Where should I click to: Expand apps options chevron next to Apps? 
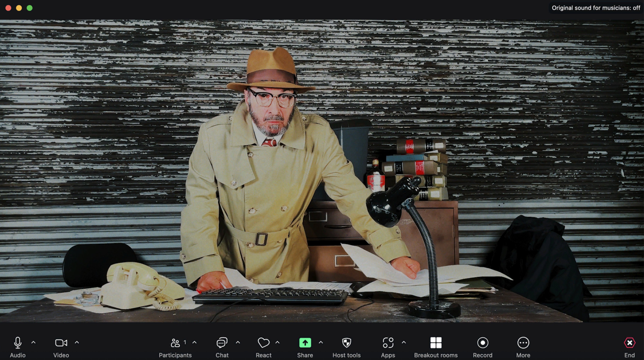pyautogui.click(x=404, y=342)
